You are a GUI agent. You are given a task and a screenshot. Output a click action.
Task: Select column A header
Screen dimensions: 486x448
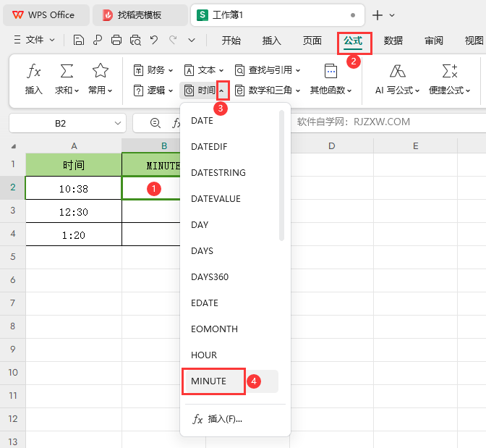(x=74, y=145)
